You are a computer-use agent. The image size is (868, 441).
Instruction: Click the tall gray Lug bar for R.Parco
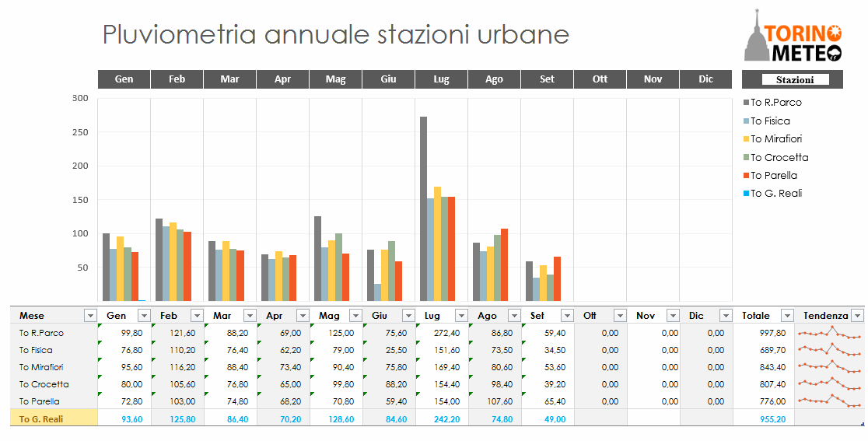(x=423, y=208)
